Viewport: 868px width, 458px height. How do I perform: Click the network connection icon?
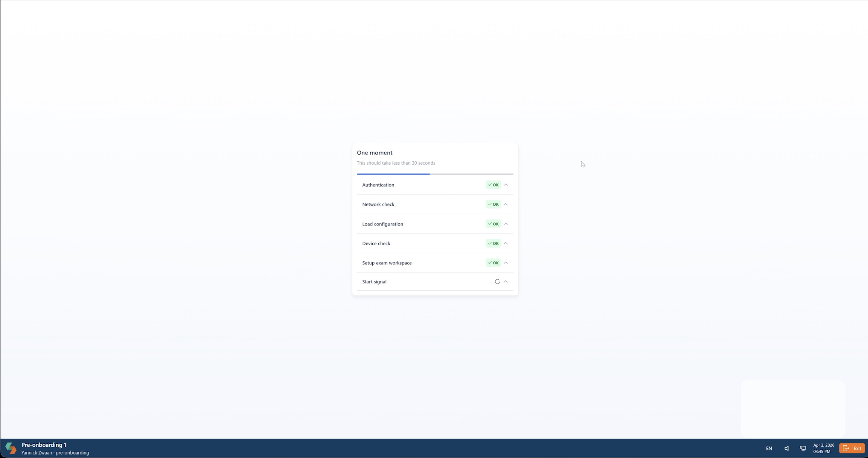coord(803,448)
